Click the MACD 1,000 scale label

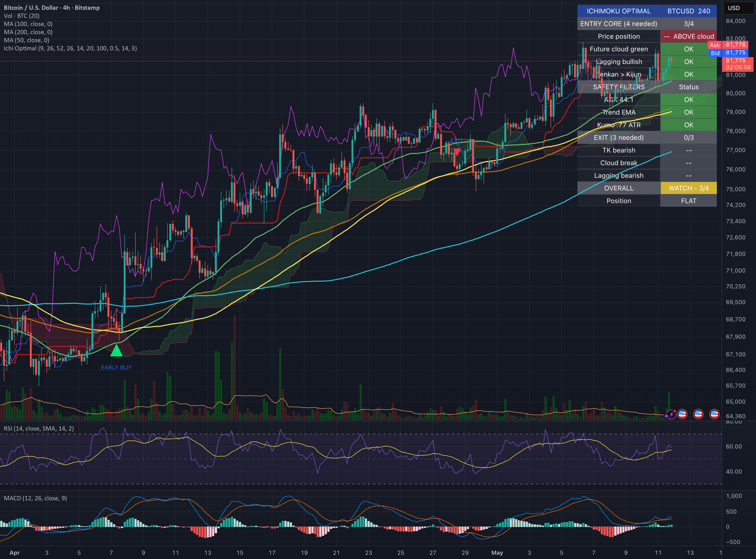[734, 496]
